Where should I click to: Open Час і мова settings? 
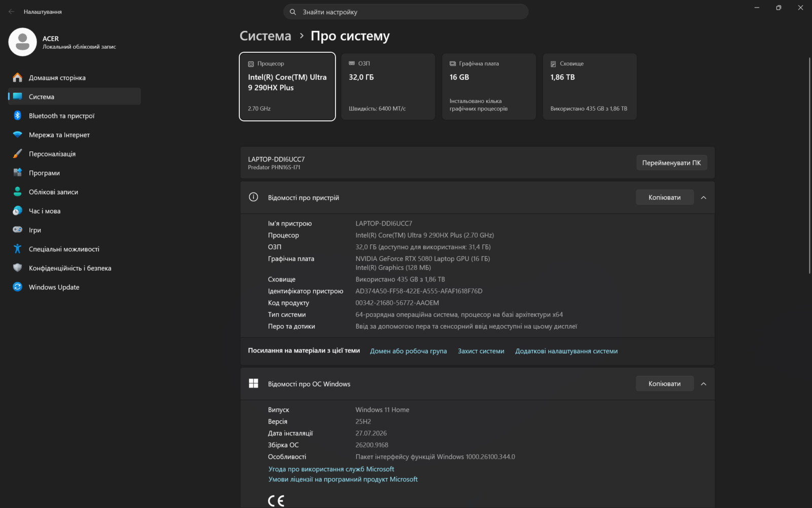[74, 211]
